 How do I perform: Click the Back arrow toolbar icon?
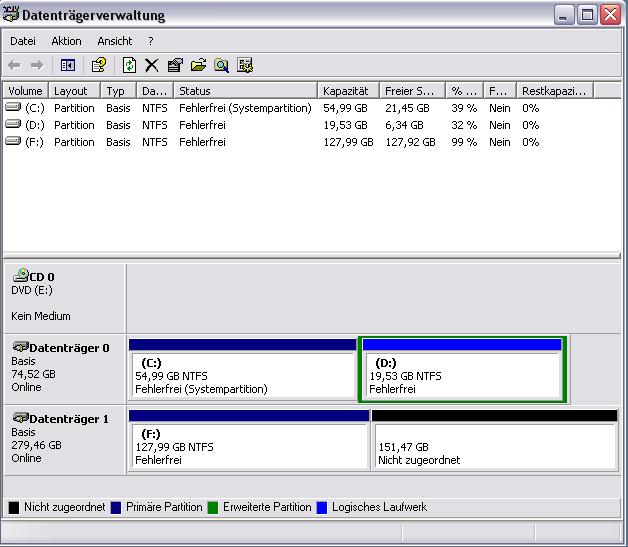14,65
